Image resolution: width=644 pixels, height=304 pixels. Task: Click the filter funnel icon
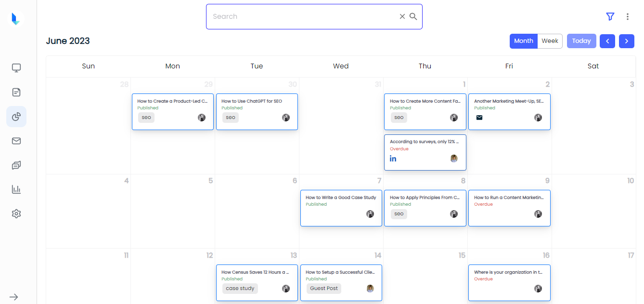click(x=610, y=16)
